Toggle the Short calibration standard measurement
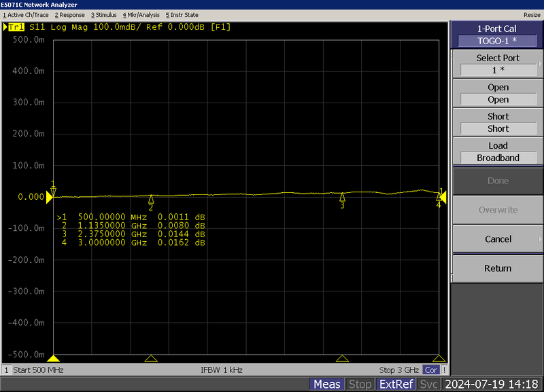 [x=497, y=122]
